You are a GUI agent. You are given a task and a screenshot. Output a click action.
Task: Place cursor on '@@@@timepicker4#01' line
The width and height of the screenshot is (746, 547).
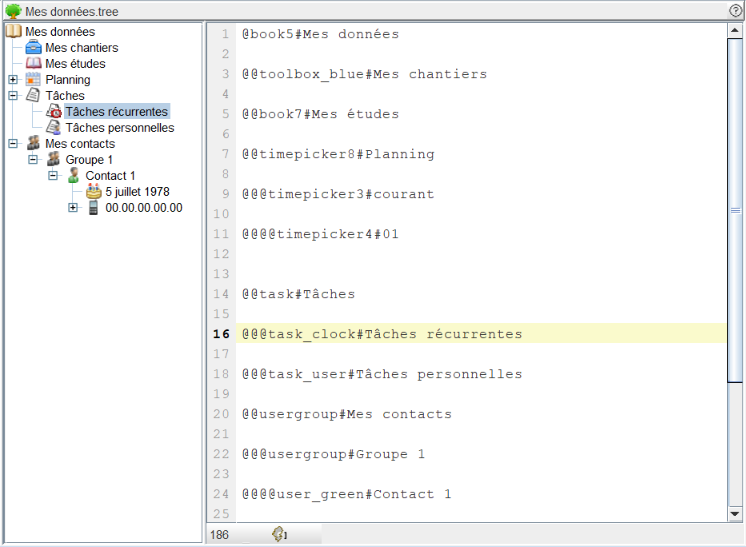pyautogui.click(x=320, y=234)
